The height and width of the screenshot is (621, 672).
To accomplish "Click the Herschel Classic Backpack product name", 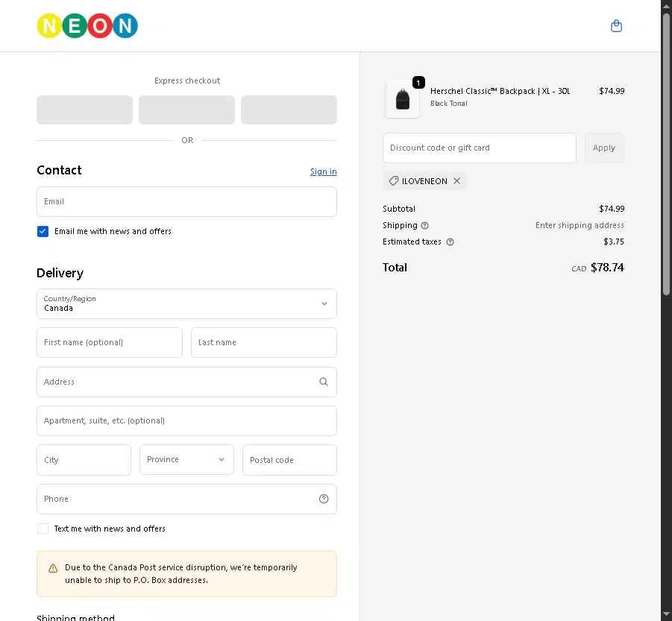I will pos(500,91).
